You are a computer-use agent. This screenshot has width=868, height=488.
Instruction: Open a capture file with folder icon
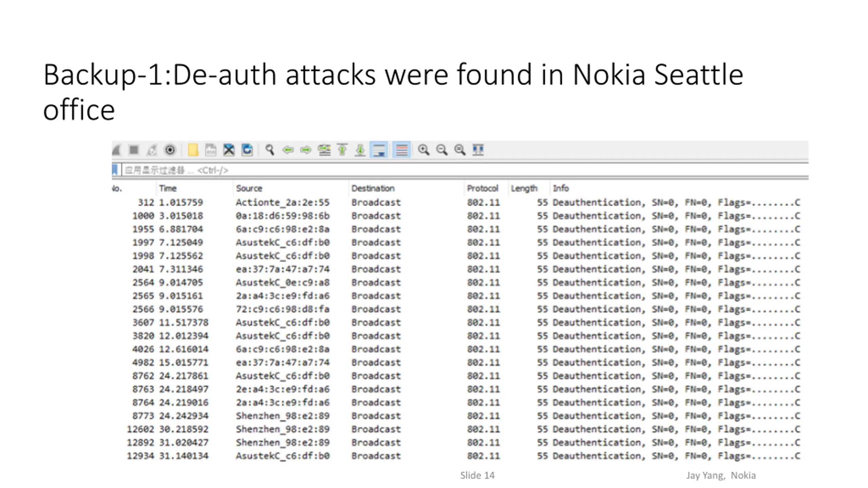[x=193, y=150]
